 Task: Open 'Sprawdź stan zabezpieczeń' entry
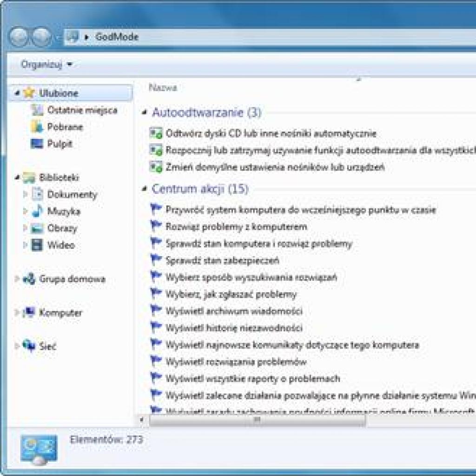pos(223,261)
